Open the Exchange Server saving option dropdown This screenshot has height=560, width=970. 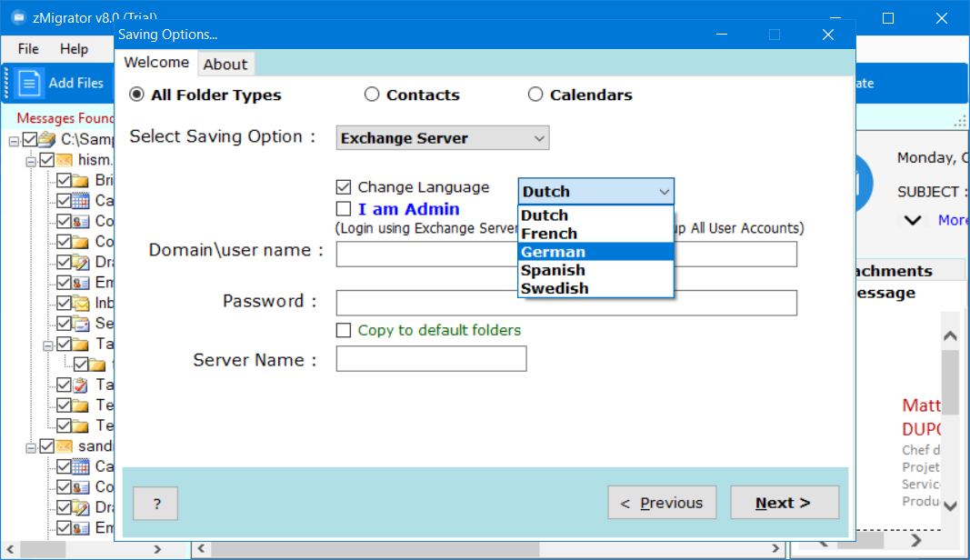[x=443, y=138]
